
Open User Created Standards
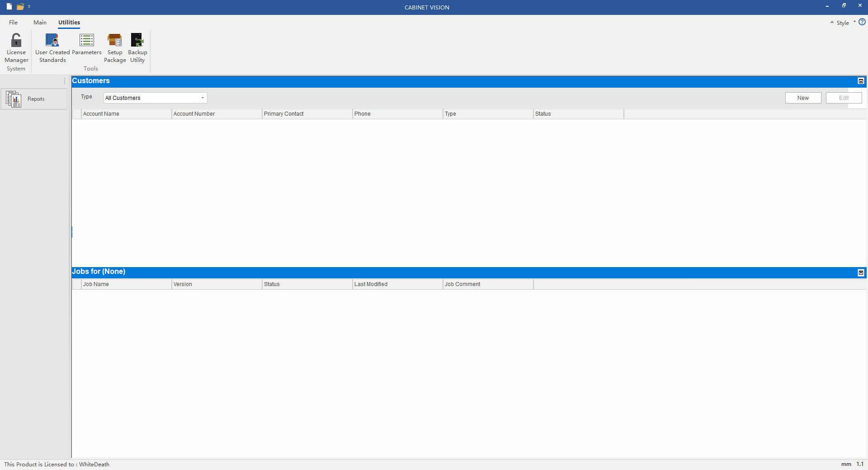[52, 48]
